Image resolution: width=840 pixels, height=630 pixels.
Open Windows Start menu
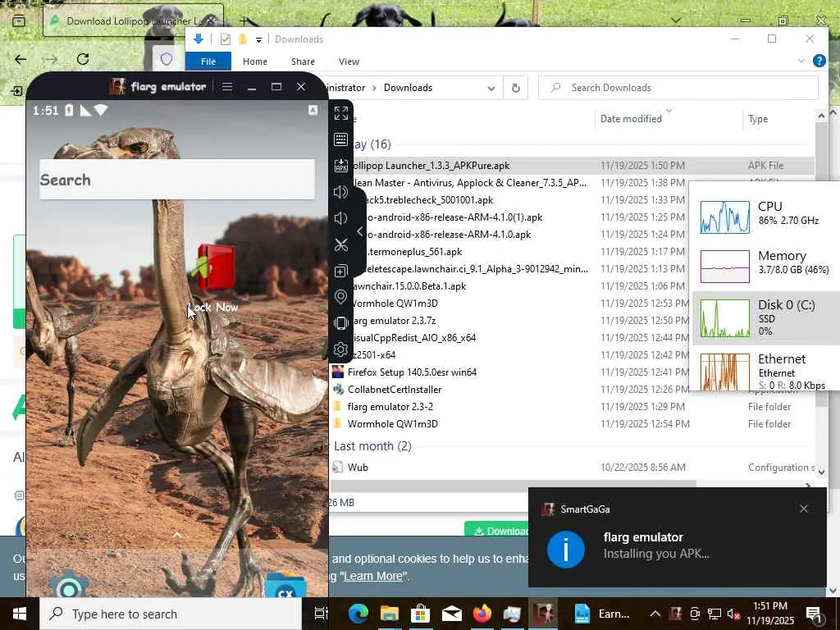point(20,614)
